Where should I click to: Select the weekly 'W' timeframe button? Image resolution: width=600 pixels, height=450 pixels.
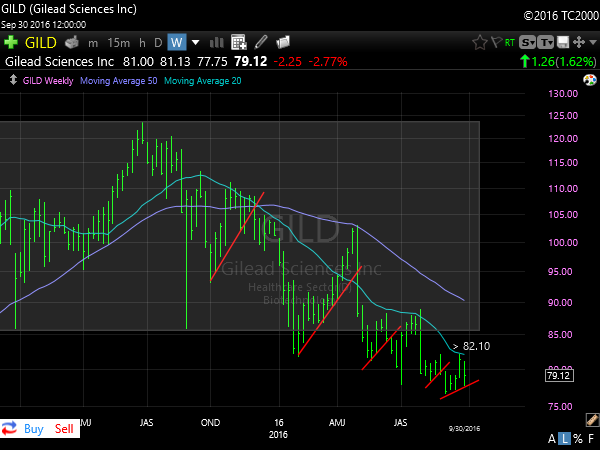(x=177, y=42)
